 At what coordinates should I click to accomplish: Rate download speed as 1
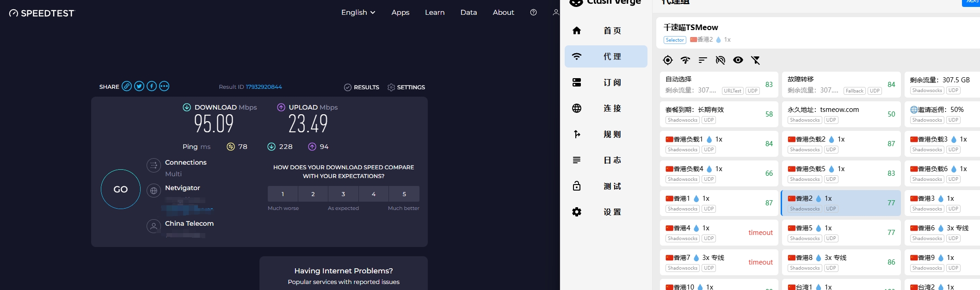tap(283, 194)
